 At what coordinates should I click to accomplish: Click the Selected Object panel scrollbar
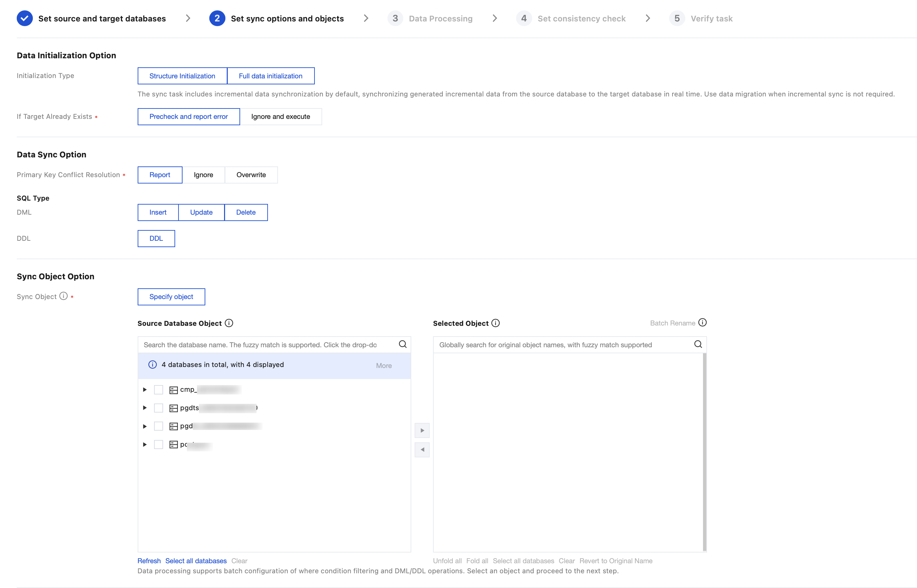(704, 452)
